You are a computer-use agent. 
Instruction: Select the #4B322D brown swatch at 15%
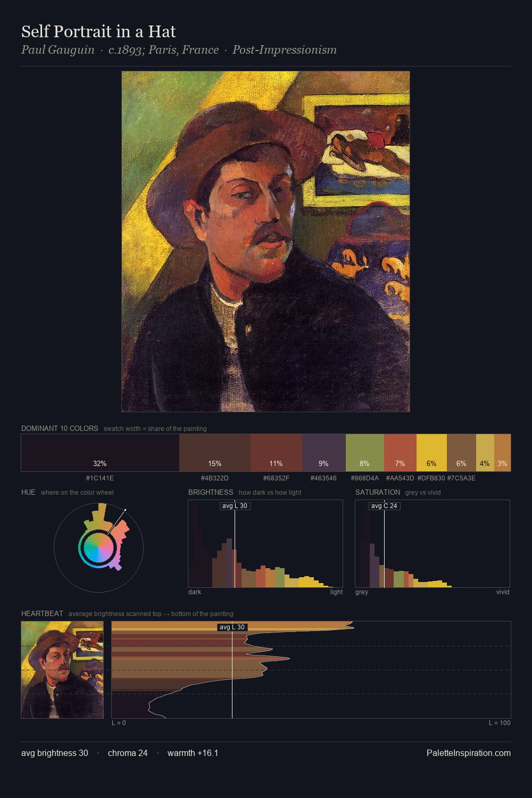(x=215, y=453)
